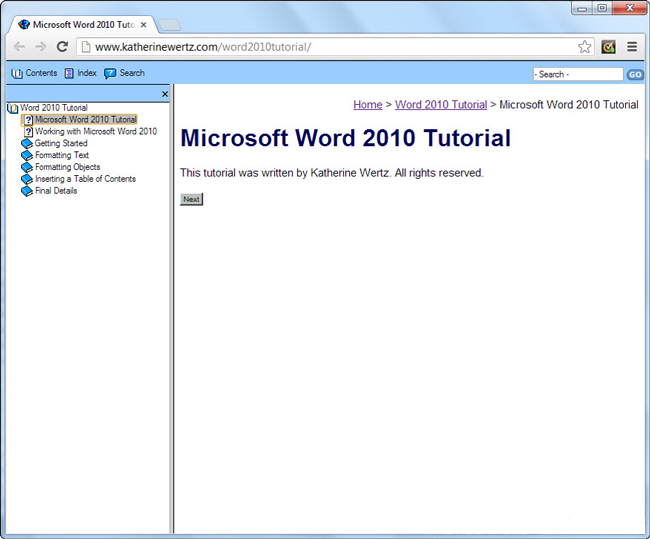Select Final Details tree label
Screen dimensions: 650x539
56,191
